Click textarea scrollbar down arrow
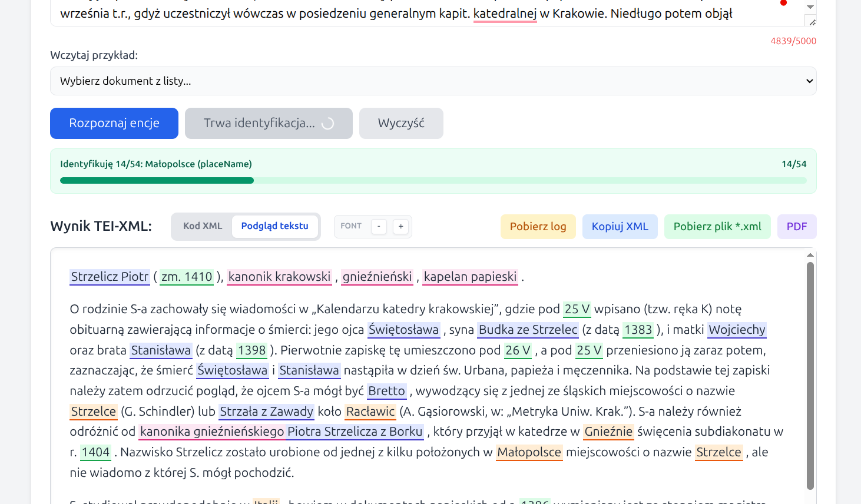861x504 pixels. (810, 7)
